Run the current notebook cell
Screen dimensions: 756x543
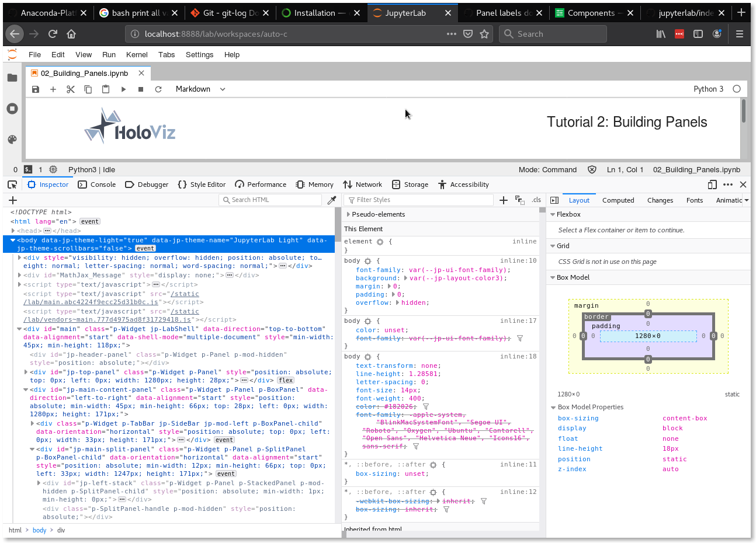click(123, 89)
